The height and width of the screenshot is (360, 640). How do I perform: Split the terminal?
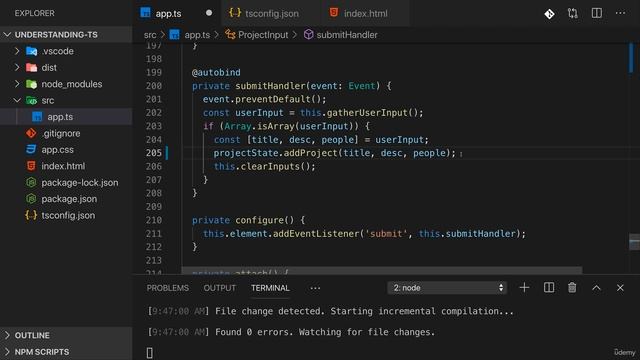point(549,288)
